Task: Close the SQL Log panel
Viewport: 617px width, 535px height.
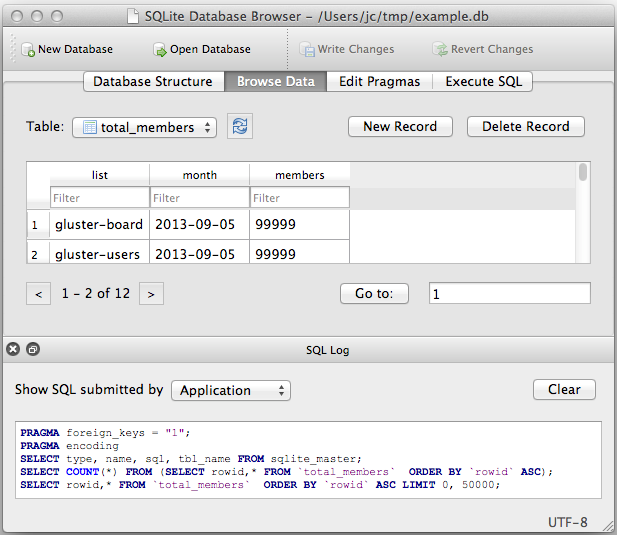Action: [13, 349]
